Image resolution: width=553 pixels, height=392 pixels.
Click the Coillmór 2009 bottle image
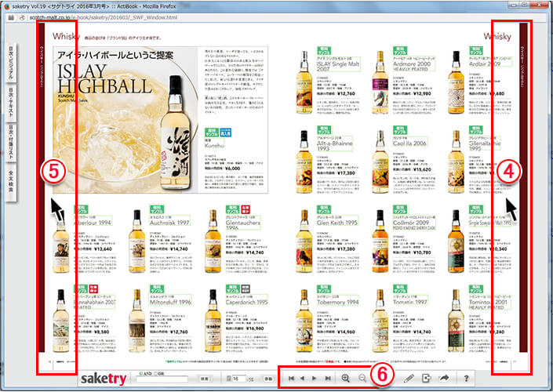[x=380, y=241]
